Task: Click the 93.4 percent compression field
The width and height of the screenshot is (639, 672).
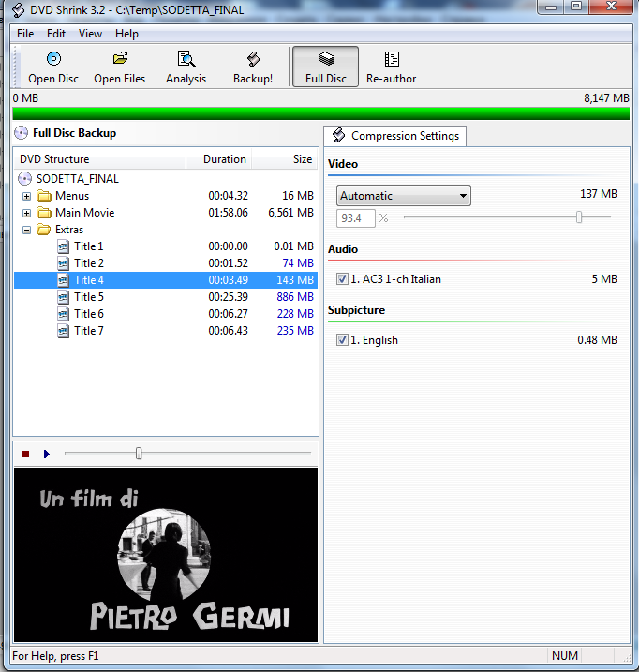Action: point(356,218)
